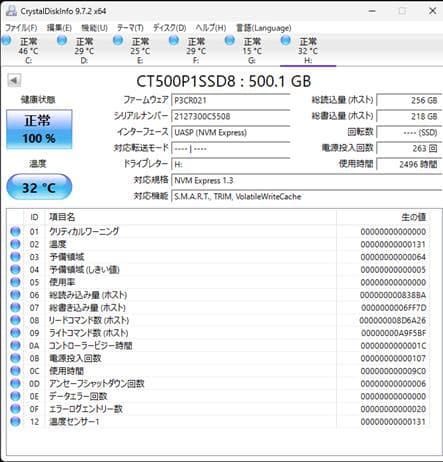This screenshot has width=443, height=462.
Task: Click the NVM Express 1.3 standard field
Action: 307,180
